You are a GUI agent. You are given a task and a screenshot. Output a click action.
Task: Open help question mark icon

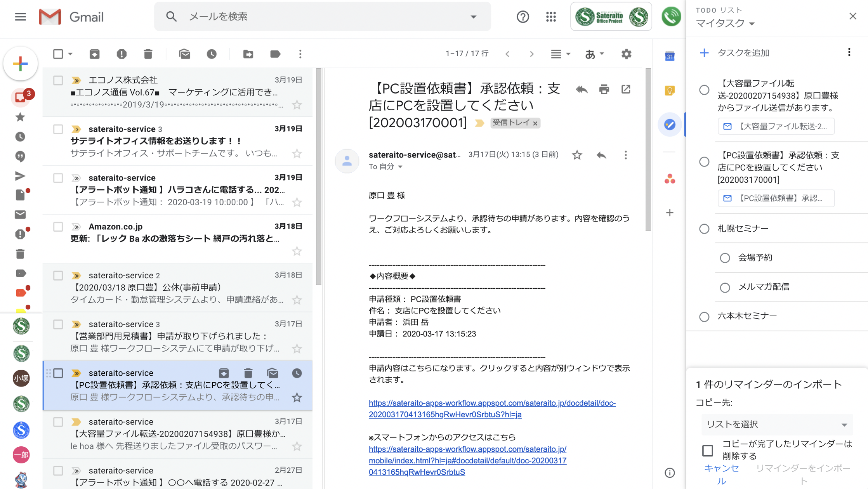point(523,17)
